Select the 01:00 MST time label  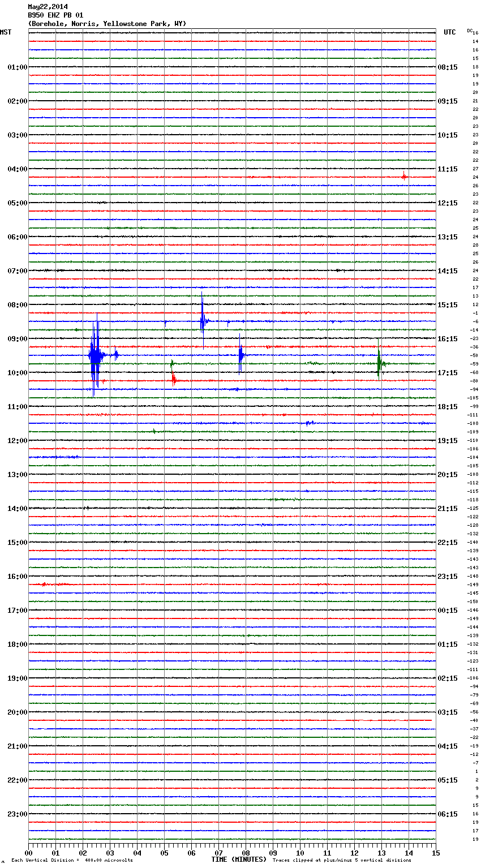(17, 67)
